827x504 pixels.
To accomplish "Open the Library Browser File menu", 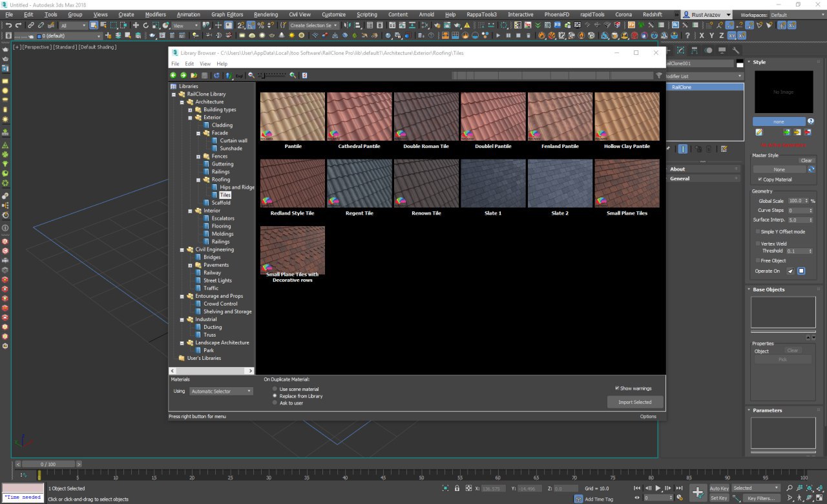I will (x=174, y=64).
